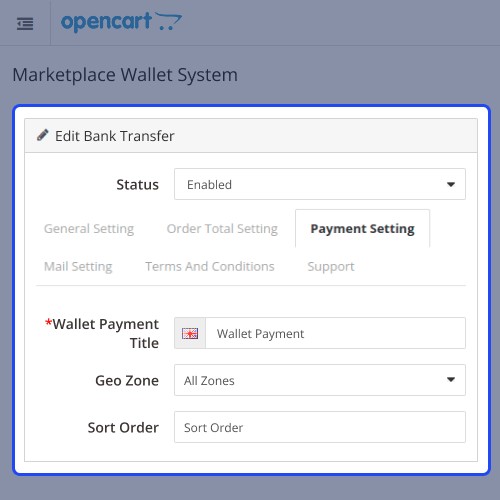Focus the Wallet Payment Title text field

pyautogui.click(x=335, y=333)
